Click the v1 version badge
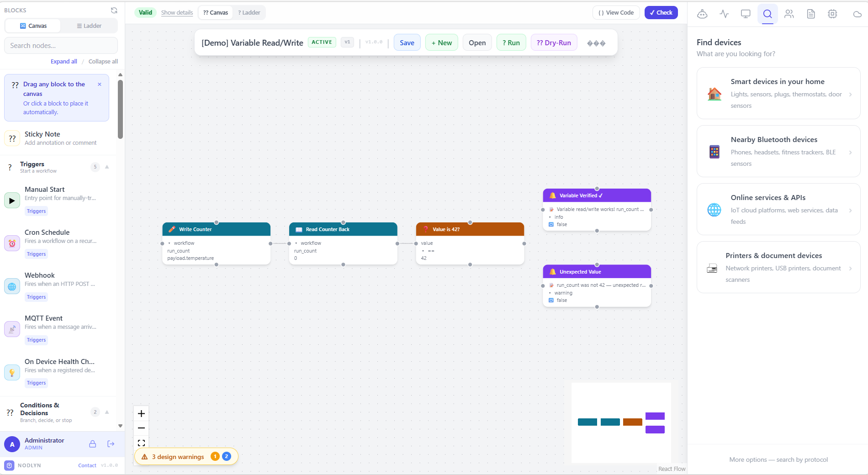 tap(347, 42)
